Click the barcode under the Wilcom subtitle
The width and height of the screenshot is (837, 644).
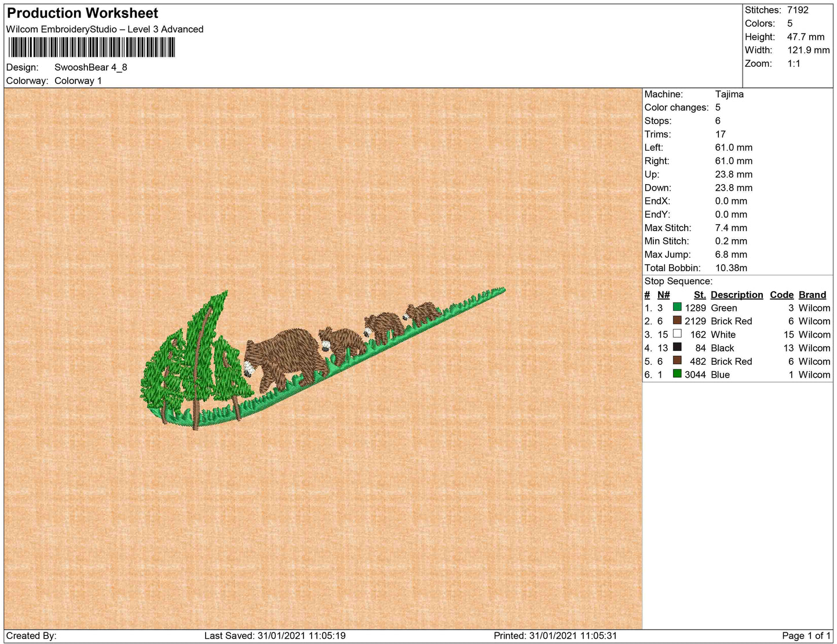tap(91, 47)
